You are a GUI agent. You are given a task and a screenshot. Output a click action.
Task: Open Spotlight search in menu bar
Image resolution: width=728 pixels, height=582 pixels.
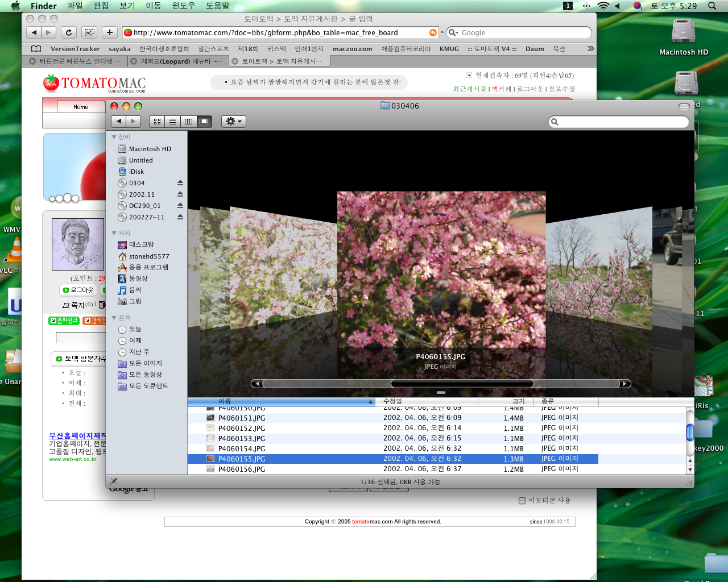712,6
